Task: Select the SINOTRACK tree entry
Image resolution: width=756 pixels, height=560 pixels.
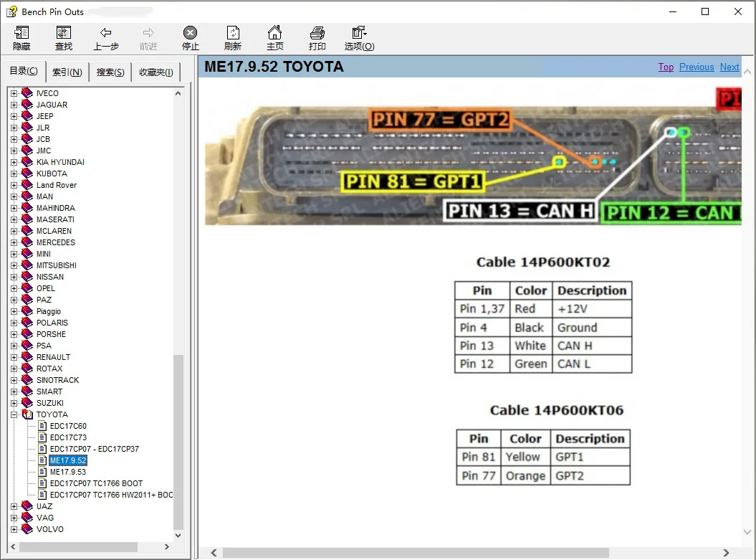Action: (58, 380)
